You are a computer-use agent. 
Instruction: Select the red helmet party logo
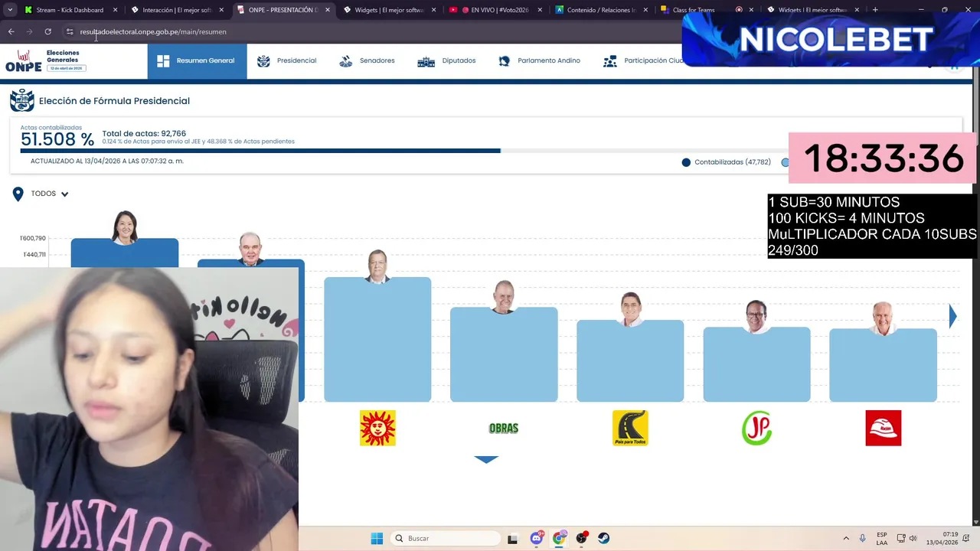coord(883,428)
